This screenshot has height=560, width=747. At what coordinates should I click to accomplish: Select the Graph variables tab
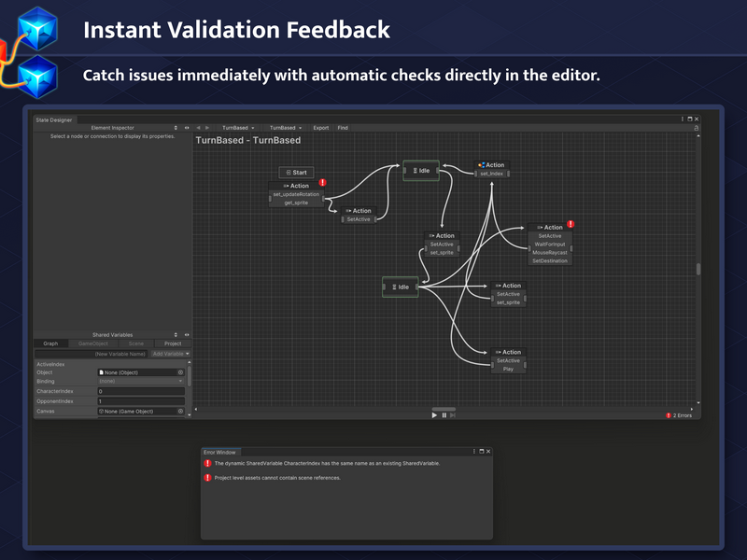pos(50,343)
